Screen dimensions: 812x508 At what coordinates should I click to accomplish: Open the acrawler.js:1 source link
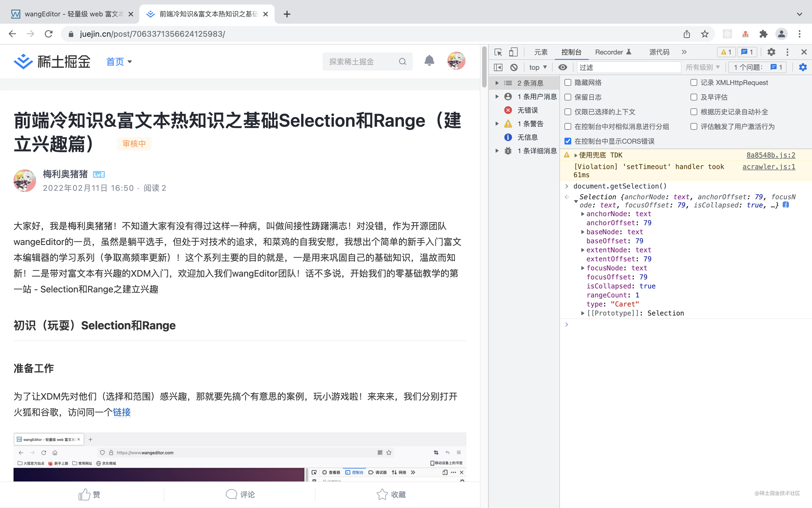[769, 167]
